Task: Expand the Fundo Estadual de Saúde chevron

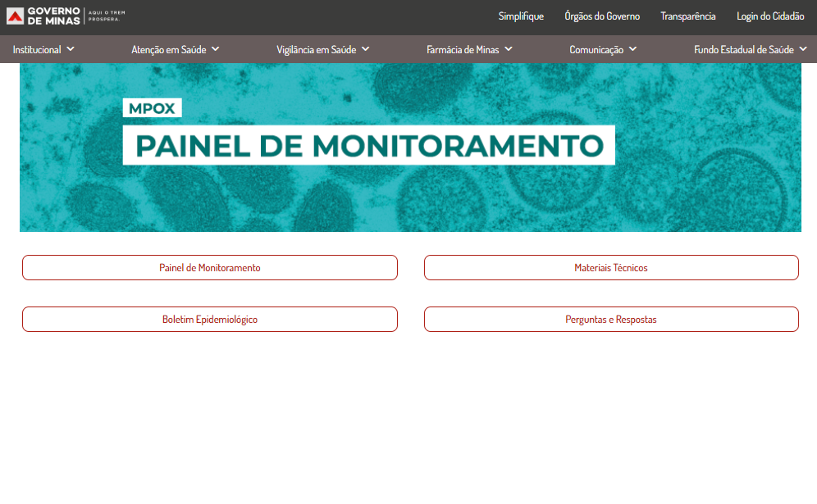Action: click(x=803, y=49)
